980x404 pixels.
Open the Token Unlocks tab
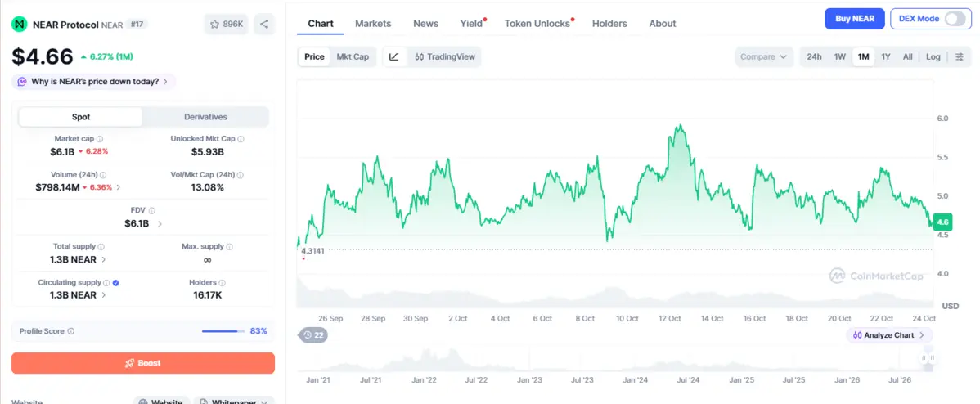[x=537, y=23]
